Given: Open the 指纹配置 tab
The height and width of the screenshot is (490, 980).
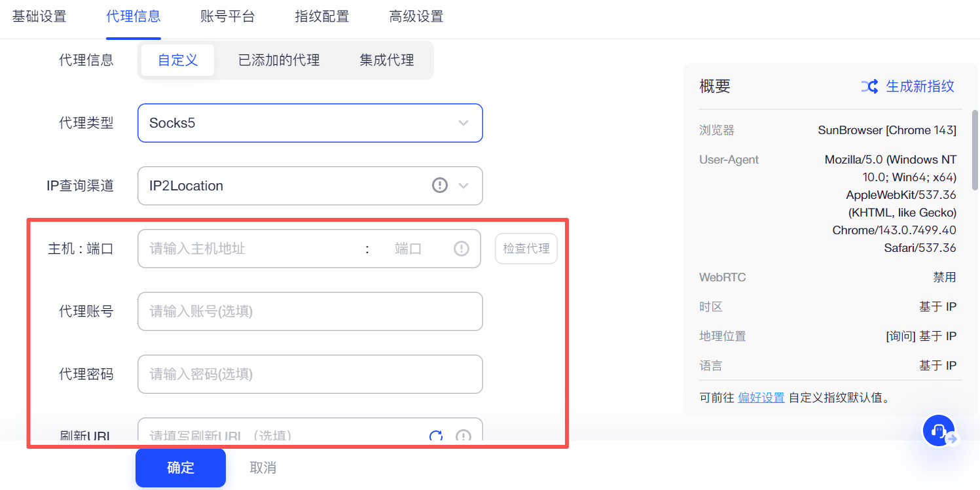Looking at the screenshot, I should [321, 16].
